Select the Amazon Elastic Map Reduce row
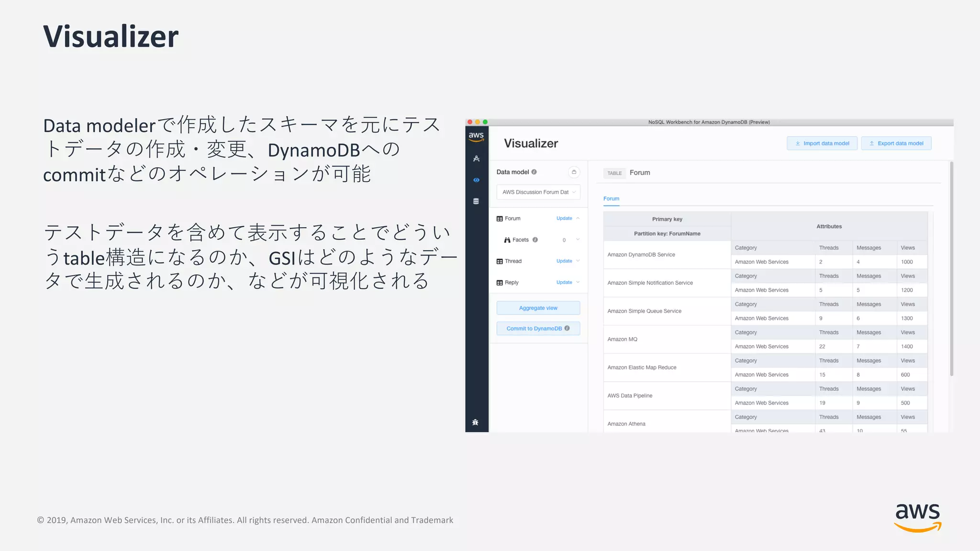This screenshot has height=551, width=980. (x=667, y=368)
